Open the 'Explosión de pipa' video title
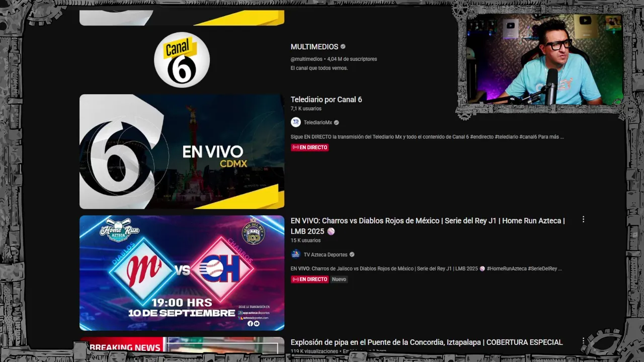Screen dimensions: 644x362 (x=427, y=342)
